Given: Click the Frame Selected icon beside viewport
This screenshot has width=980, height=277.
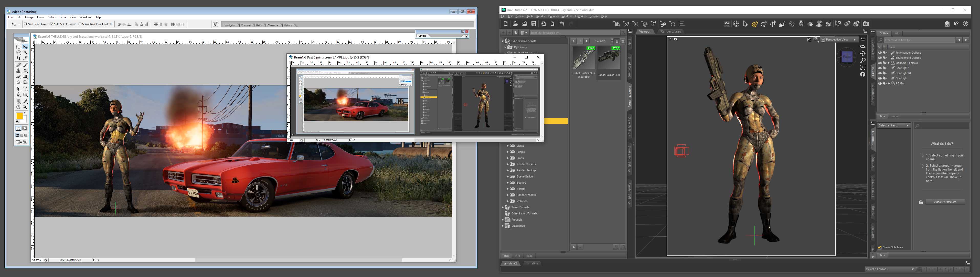Looking at the screenshot, I should click(x=863, y=67).
